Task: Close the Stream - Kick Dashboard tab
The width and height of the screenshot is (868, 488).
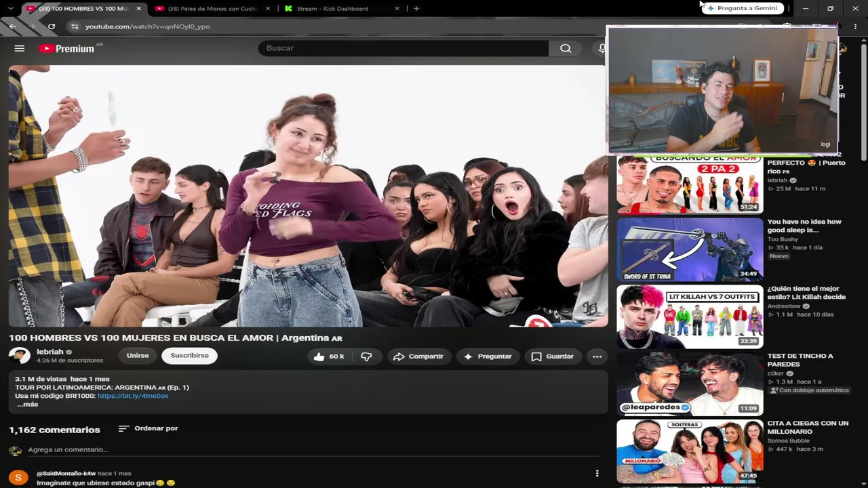Action: pos(397,8)
